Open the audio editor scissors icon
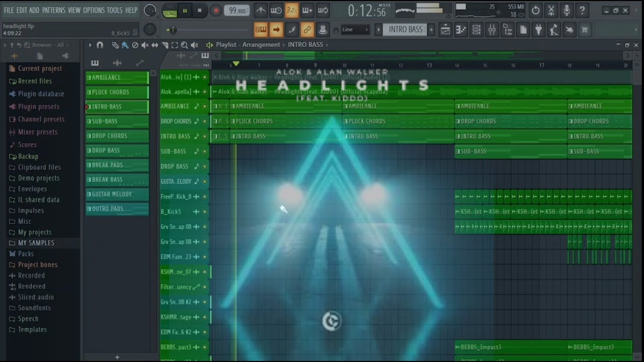 pyautogui.click(x=551, y=10)
